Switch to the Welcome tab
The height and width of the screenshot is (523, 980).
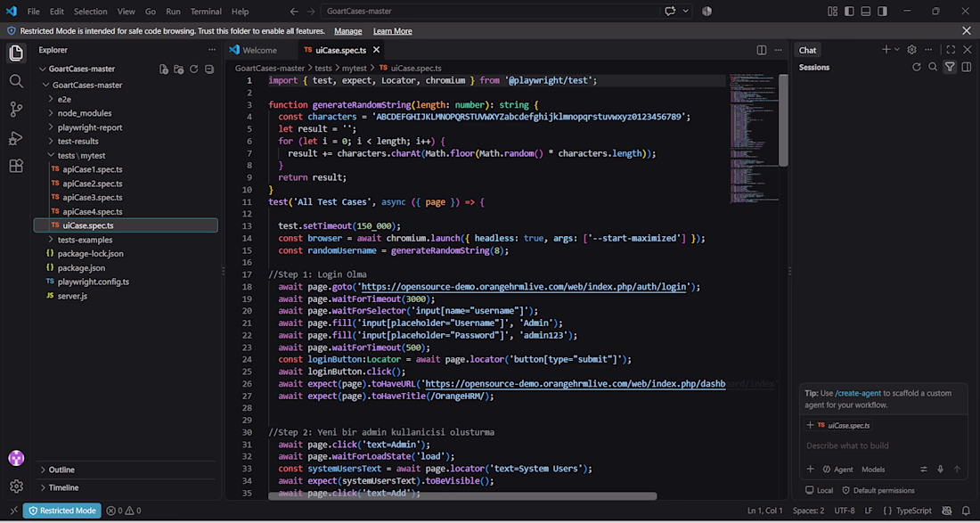pos(253,50)
